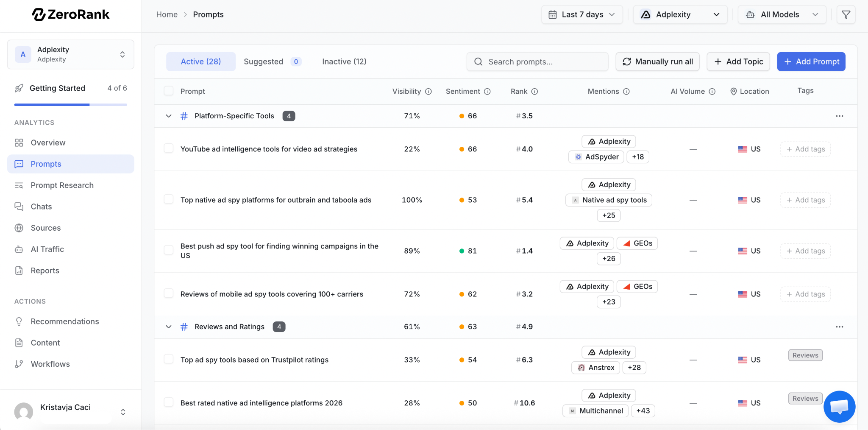Image resolution: width=868 pixels, height=430 pixels.
Task: Open the Adplexity workspace switcher in sidebar
Action: click(x=71, y=54)
